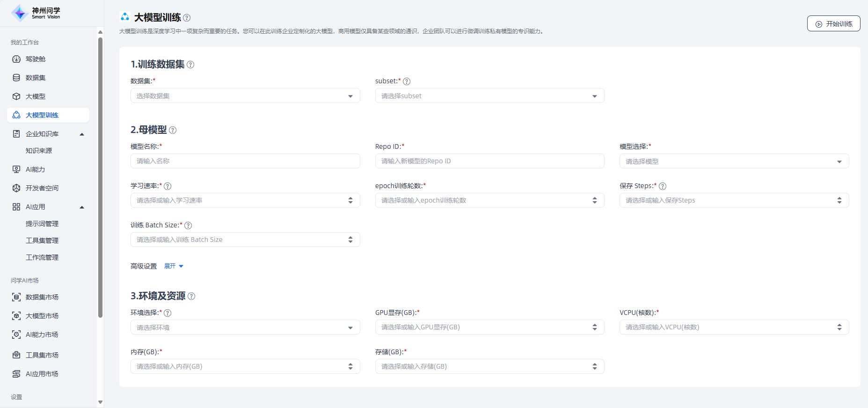Click the 数据集 database icon in sidebar
Screen dimensions: 868x408
click(16, 78)
